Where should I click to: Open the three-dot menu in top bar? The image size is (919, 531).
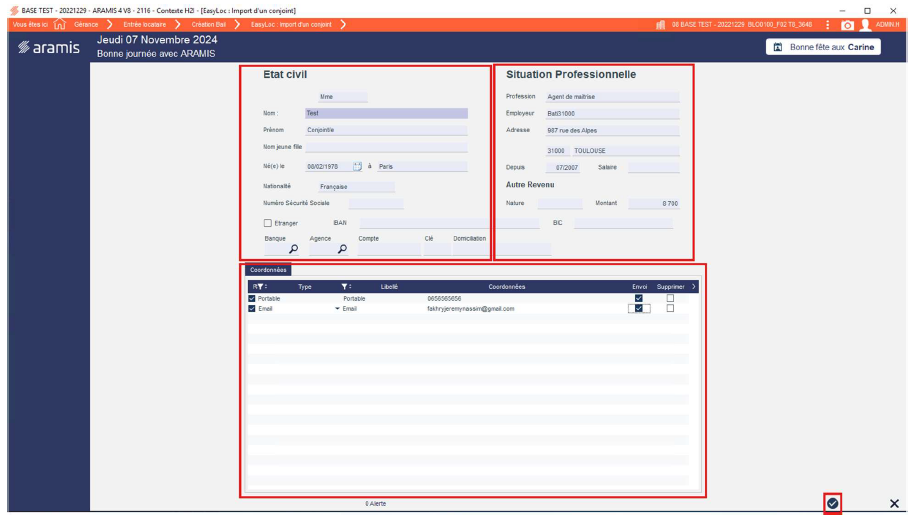pos(828,24)
